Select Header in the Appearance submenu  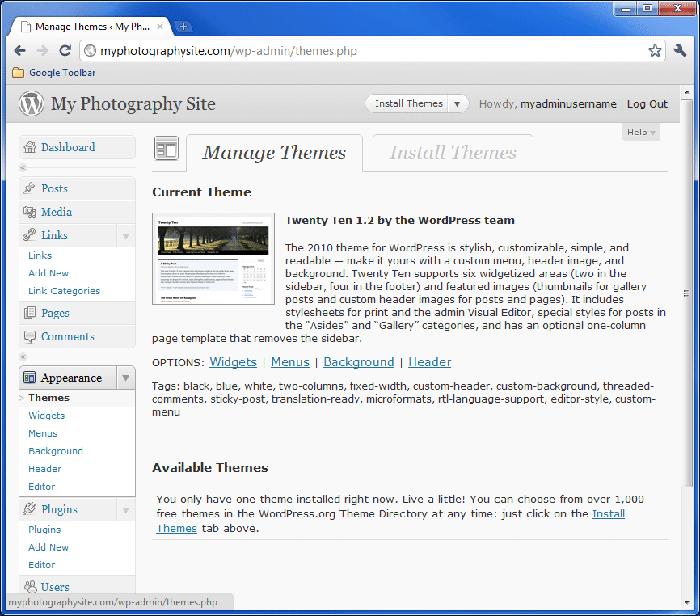click(44, 469)
